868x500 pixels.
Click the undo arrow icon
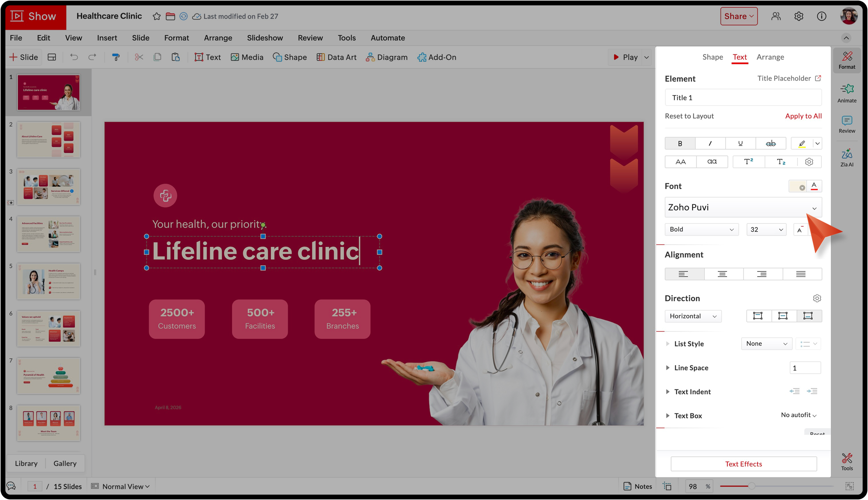point(74,57)
